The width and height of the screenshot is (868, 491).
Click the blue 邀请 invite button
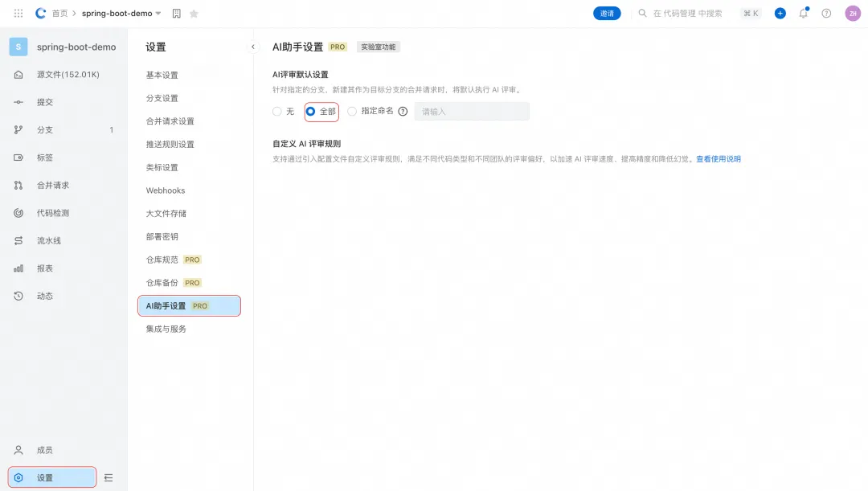pos(607,14)
